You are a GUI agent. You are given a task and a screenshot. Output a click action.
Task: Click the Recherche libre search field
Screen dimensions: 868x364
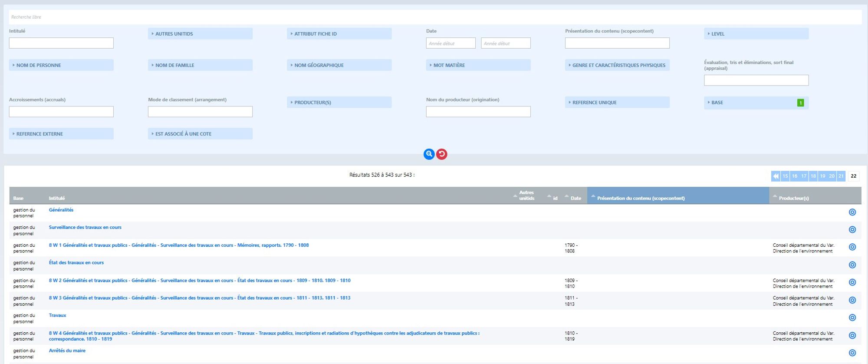click(434, 17)
